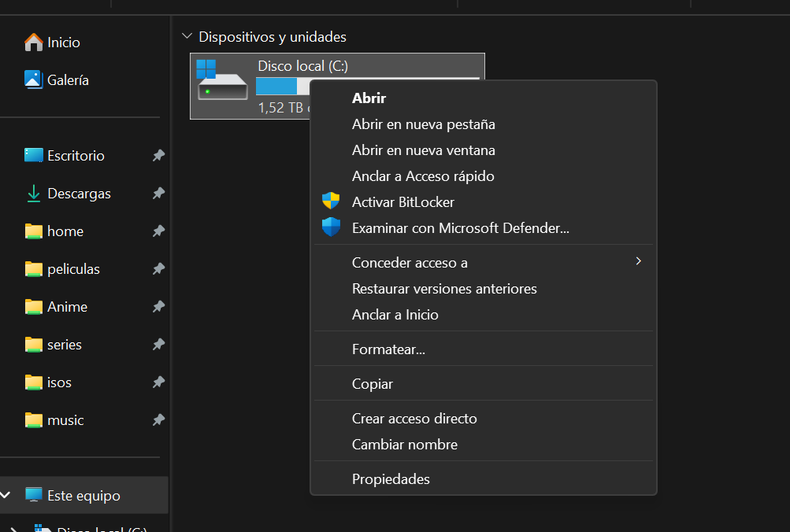Open Inicio in the navigation pane
The width and height of the screenshot is (790, 532).
coord(64,42)
